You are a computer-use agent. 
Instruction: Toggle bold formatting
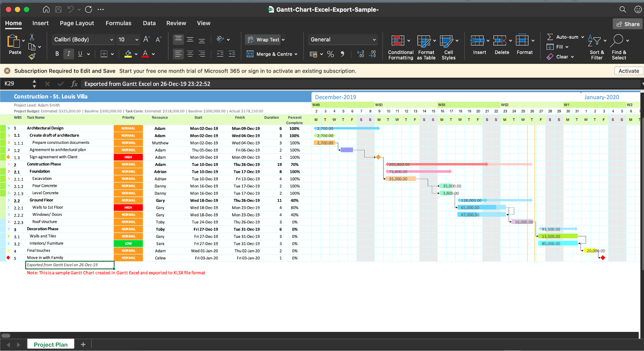click(x=57, y=54)
